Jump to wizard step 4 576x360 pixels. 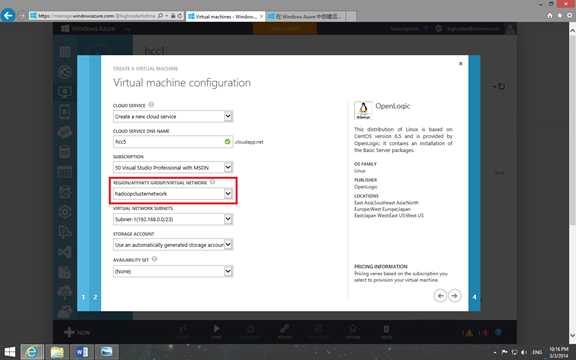[474, 297]
